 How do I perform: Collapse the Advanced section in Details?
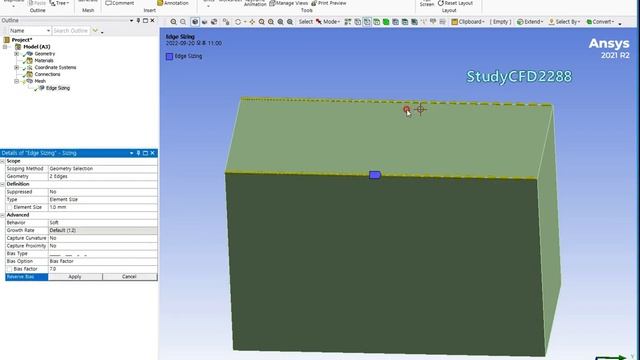[2, 215]
